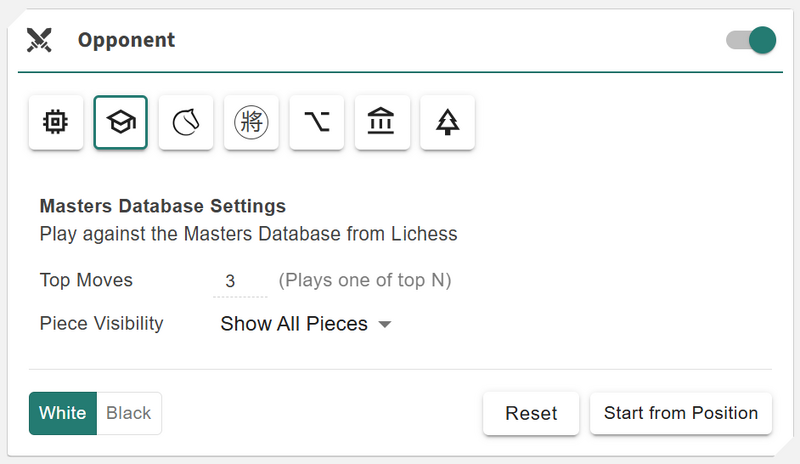
Task: Switch side to Black
Action: pos(129,413)
